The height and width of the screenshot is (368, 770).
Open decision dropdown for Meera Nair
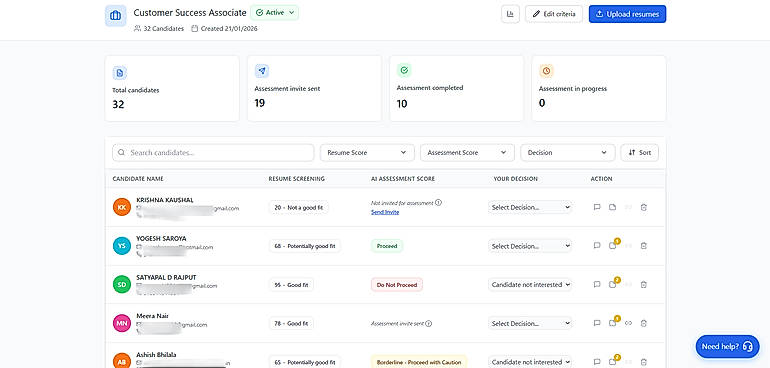pos(530,323)
